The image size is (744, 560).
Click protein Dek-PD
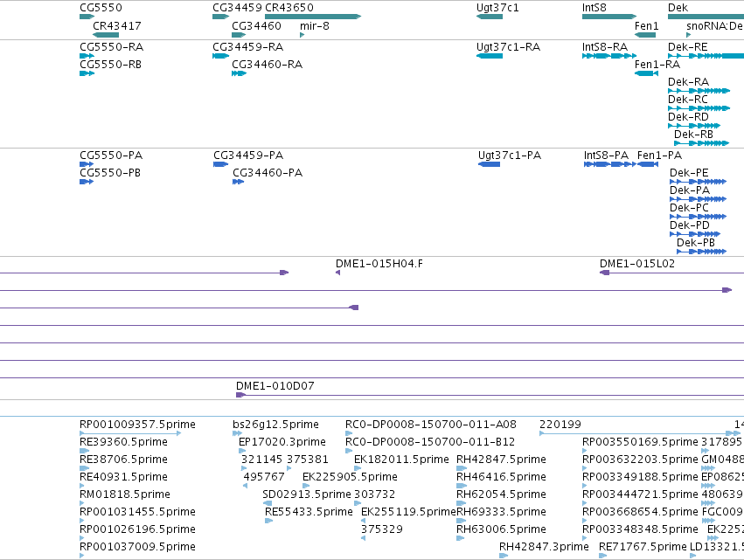(690, 225)
